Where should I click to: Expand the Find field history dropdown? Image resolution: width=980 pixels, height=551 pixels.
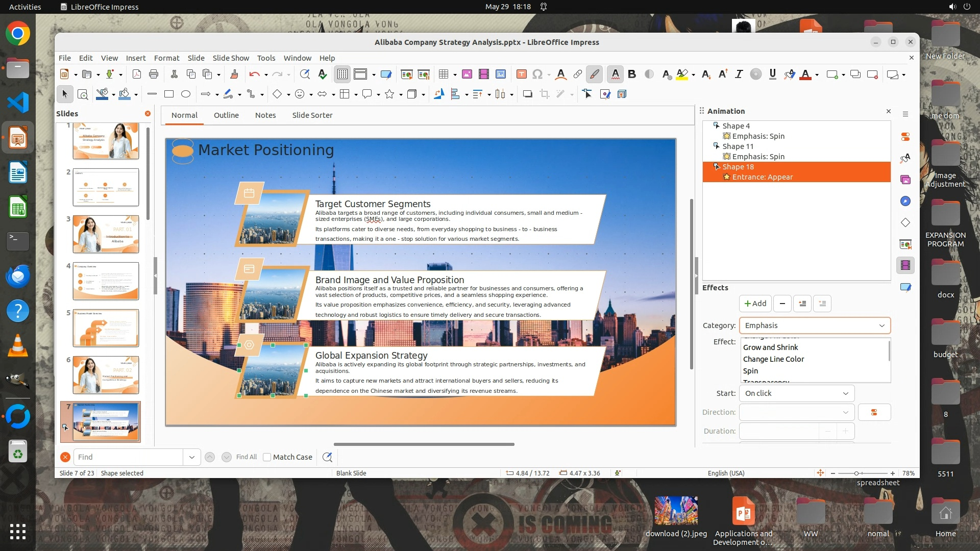click(191, 457)
